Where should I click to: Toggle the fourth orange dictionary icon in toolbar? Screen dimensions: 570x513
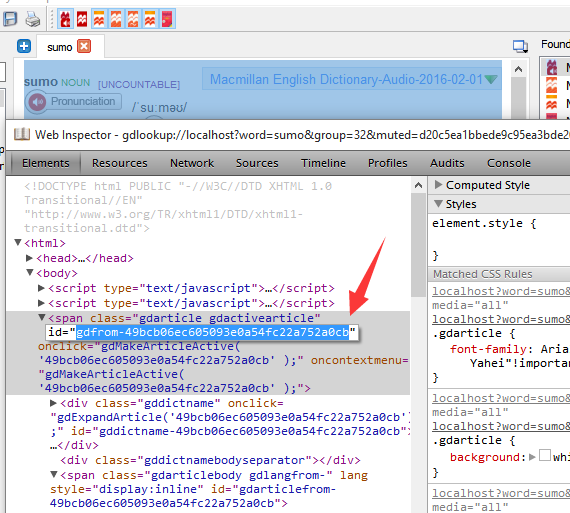pos(116,19)
